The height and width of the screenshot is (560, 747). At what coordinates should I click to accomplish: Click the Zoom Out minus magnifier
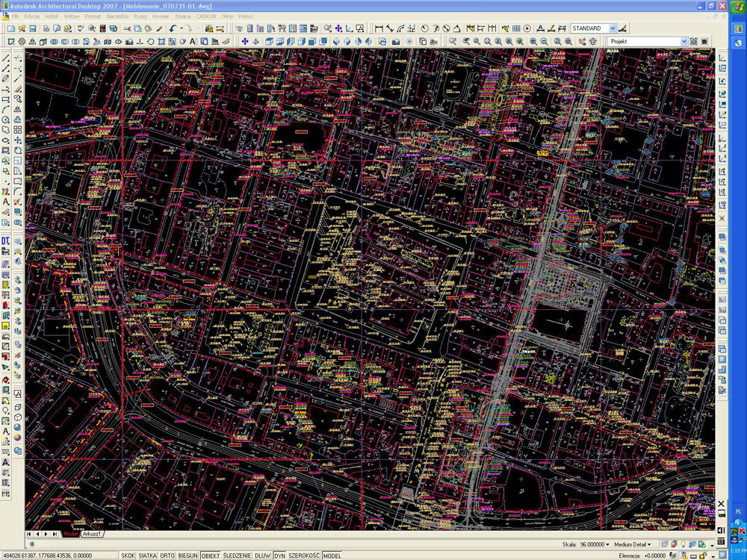click(544, 41)
